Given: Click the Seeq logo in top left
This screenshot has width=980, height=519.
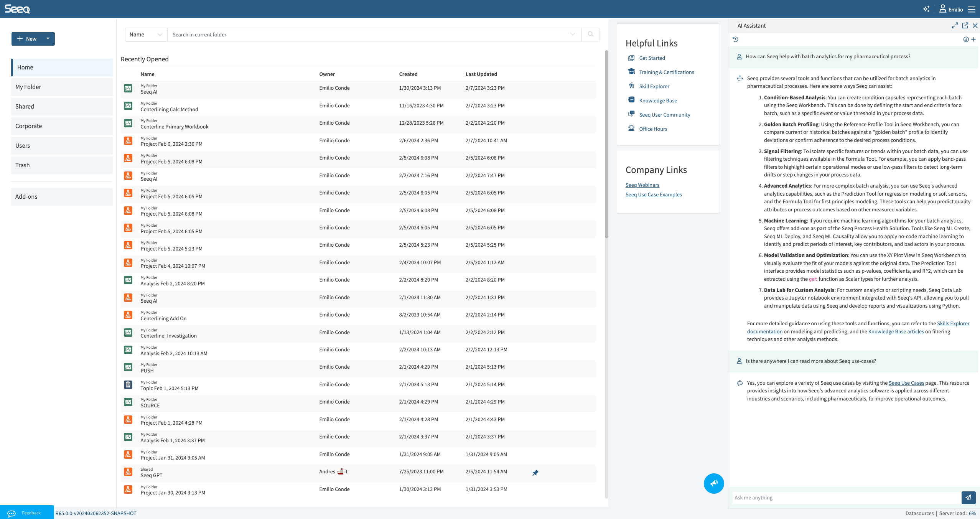Looking at the screenshot, I should point(18,8).
